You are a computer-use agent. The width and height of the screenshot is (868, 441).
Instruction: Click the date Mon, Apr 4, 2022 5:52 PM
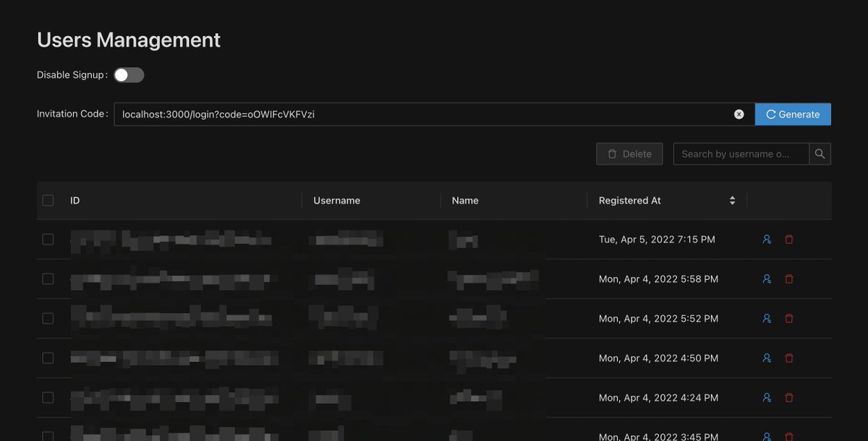(659, 318)
